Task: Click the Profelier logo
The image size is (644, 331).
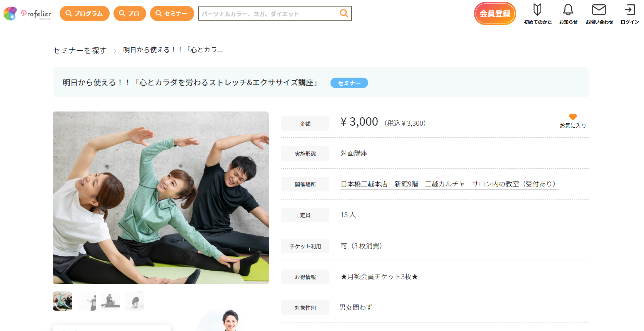Action: (27, 13)
